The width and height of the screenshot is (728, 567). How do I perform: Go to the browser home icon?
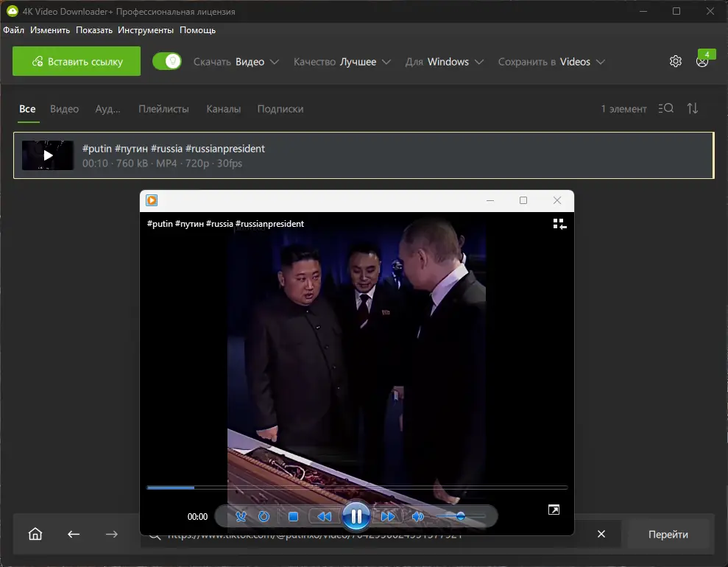pos(35,534)
